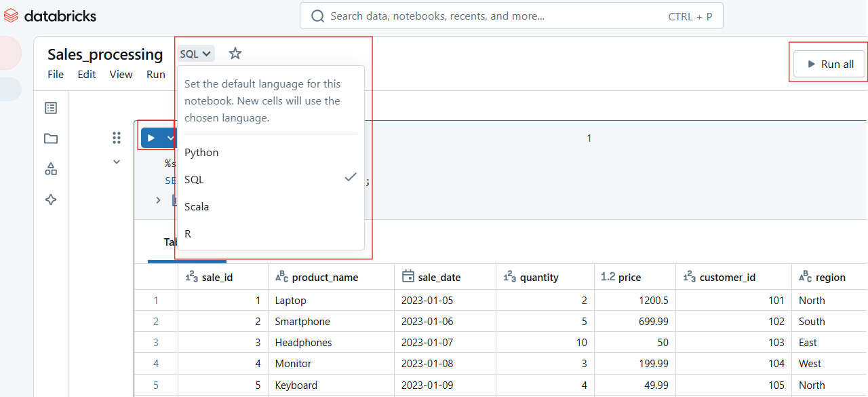868x397 pixels.
Task: Select the Smartphone cell
Action: click(332, 322)
